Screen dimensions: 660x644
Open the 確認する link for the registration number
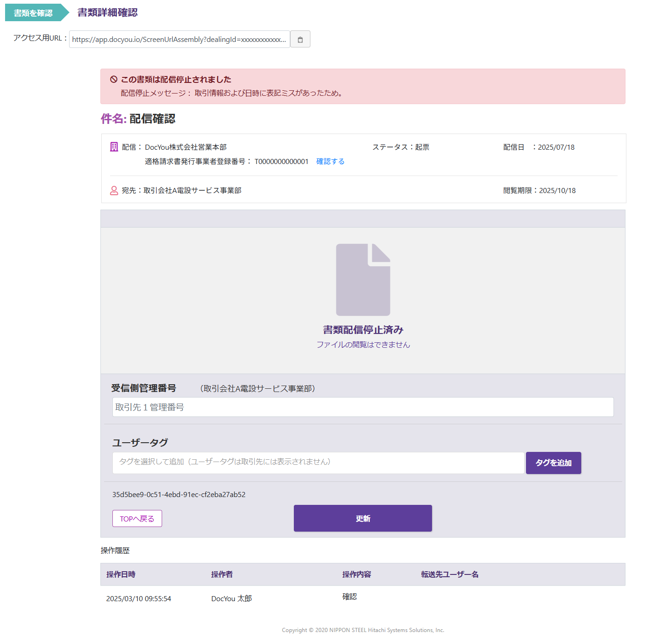point(330,161)
